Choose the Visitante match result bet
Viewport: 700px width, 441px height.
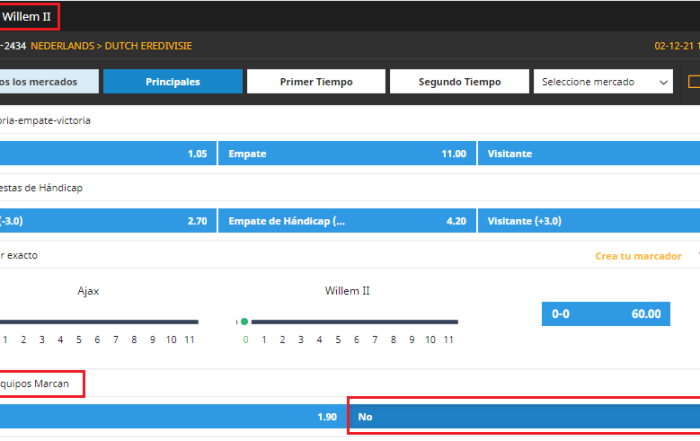(x=589, y=154)
